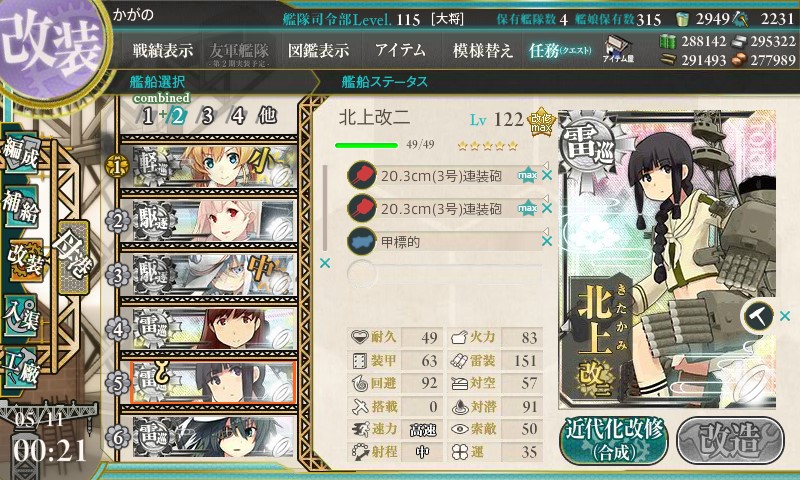Switch to fleet 3 tab
Screen dimensions: 800x480
point(207,116)
